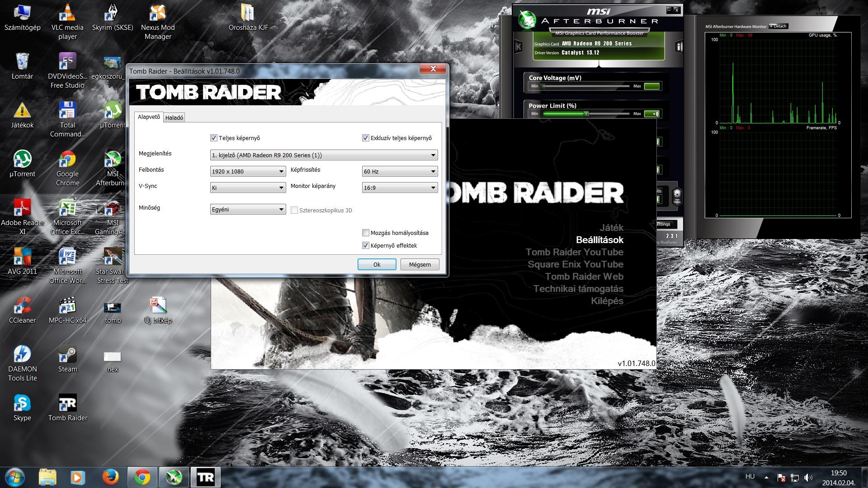The image size is (868, 488).
Task: Click Afterburner Core Voltage slider
Action: click(x=585, y=86)
